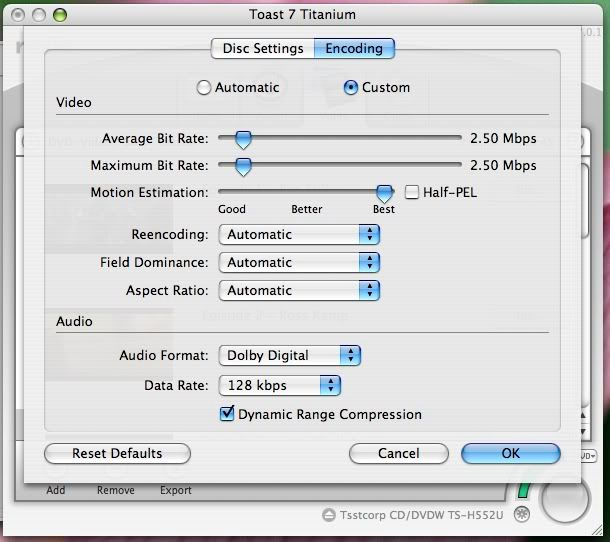Select the Custom encoding radio button
The width and height of the screenshot is (610, 542).
point(351,88)
